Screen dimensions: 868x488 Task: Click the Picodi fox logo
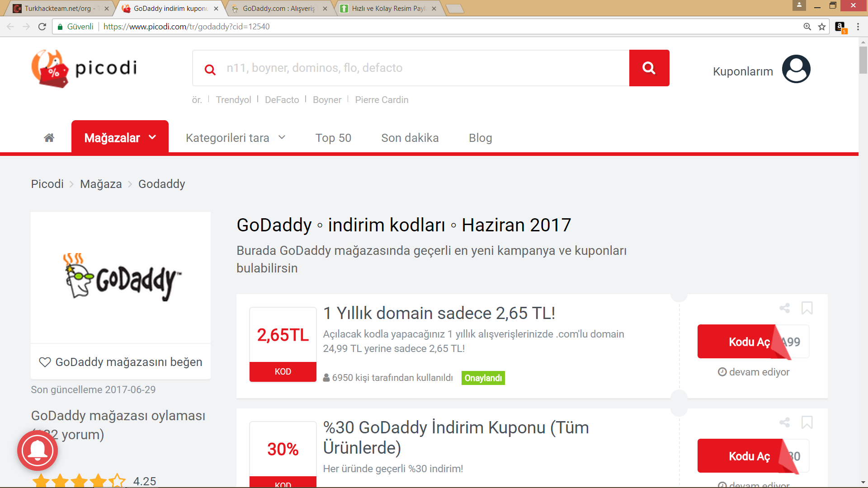coord(84,68)
